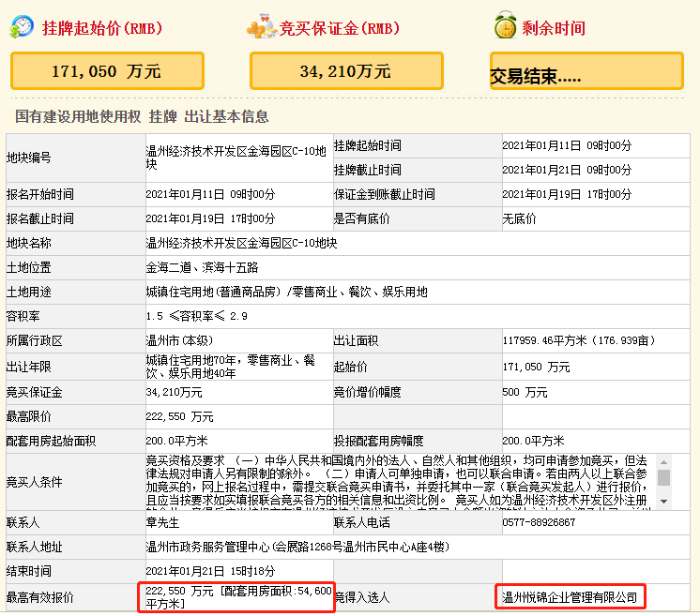Click the 所属行政区 label
Viewport: 700px width, 616px height.
click(x=35, y=340)
